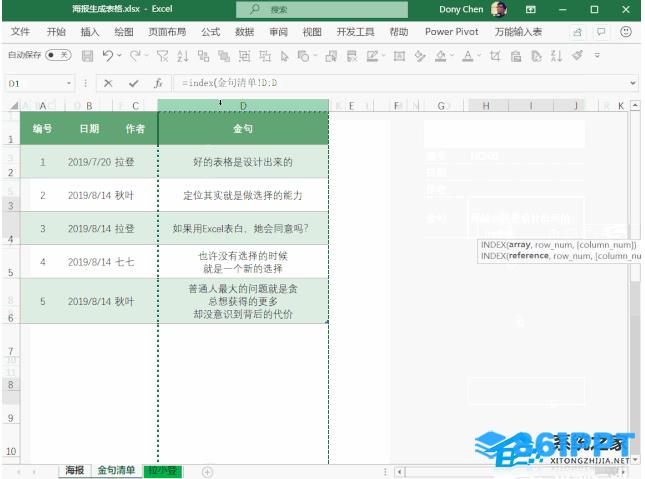Click the shapes icon in quick access toolbar
The image size is (645, 479).
[x=304, y=56]
